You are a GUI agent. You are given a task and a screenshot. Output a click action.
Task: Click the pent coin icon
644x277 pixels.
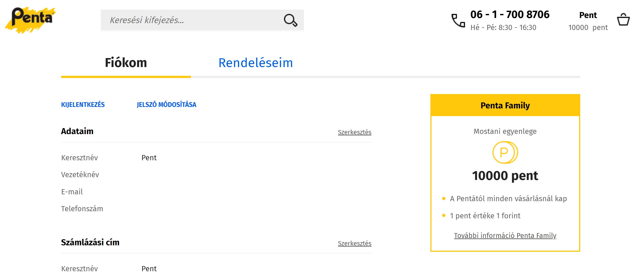pos(505,152)
